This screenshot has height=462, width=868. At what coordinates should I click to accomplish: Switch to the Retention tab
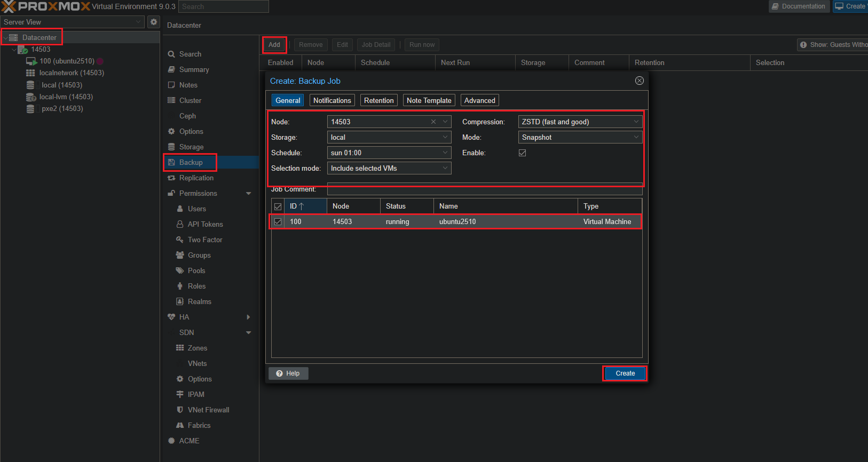tap(378, 100)
